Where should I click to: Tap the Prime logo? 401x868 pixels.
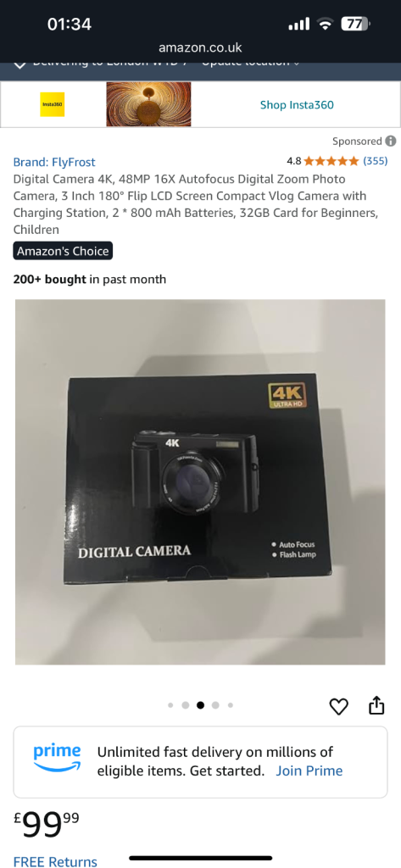(57, 758)
